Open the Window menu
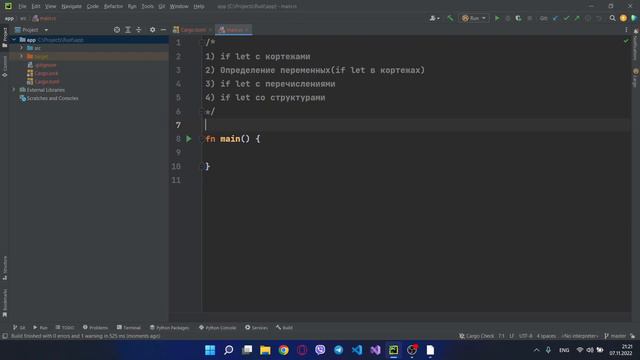 tap(179, 7)
